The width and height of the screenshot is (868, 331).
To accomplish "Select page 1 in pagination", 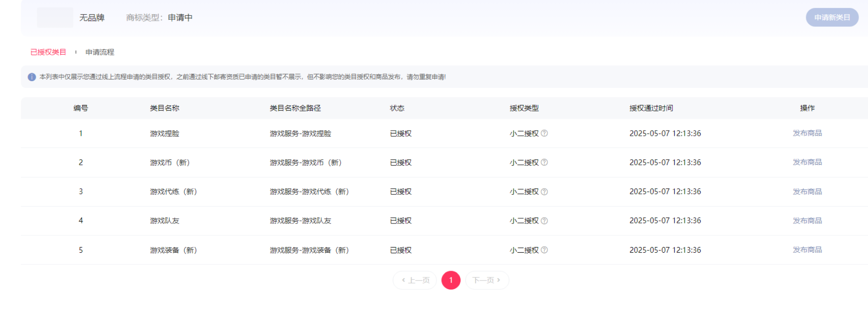I will [451, 280].
